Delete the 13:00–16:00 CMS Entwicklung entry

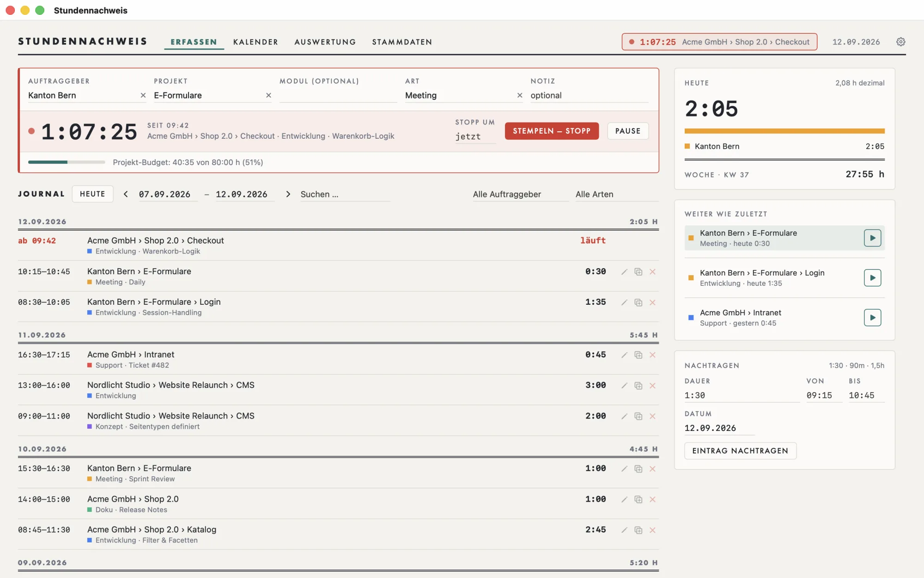652,386
